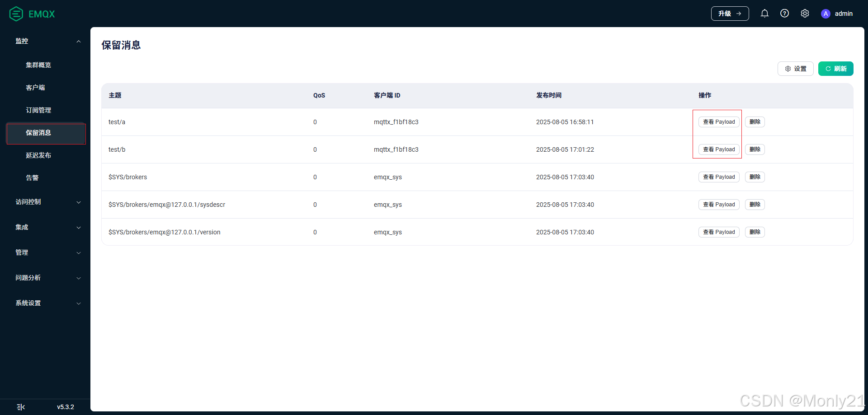This screenshot has height=415, width=868.
Task: Delete the version retained message
Action: pos(755,232)
